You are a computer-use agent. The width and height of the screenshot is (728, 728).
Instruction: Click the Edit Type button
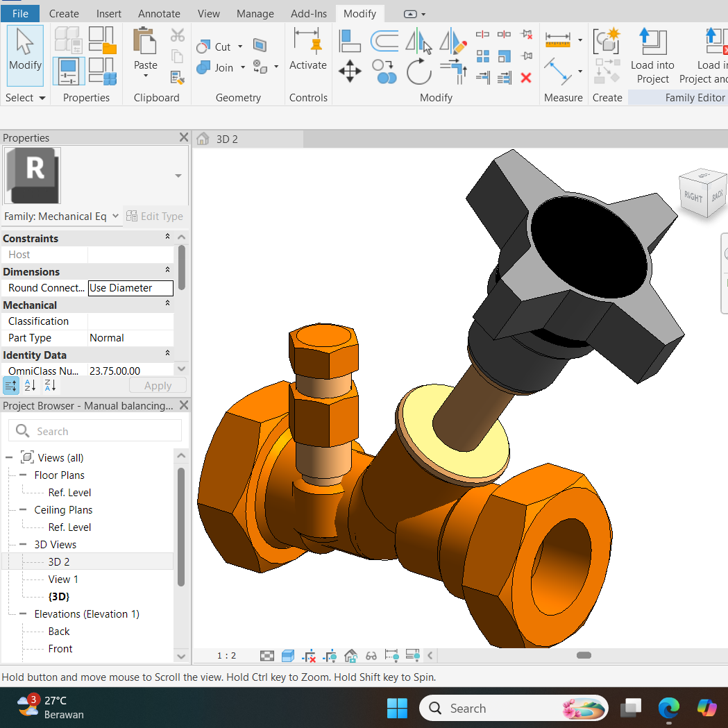click(155, 217)
